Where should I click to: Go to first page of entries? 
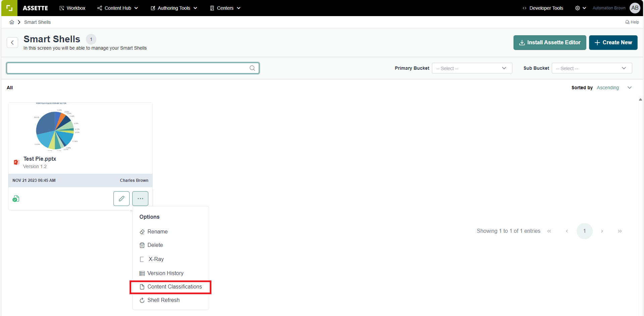549,231
